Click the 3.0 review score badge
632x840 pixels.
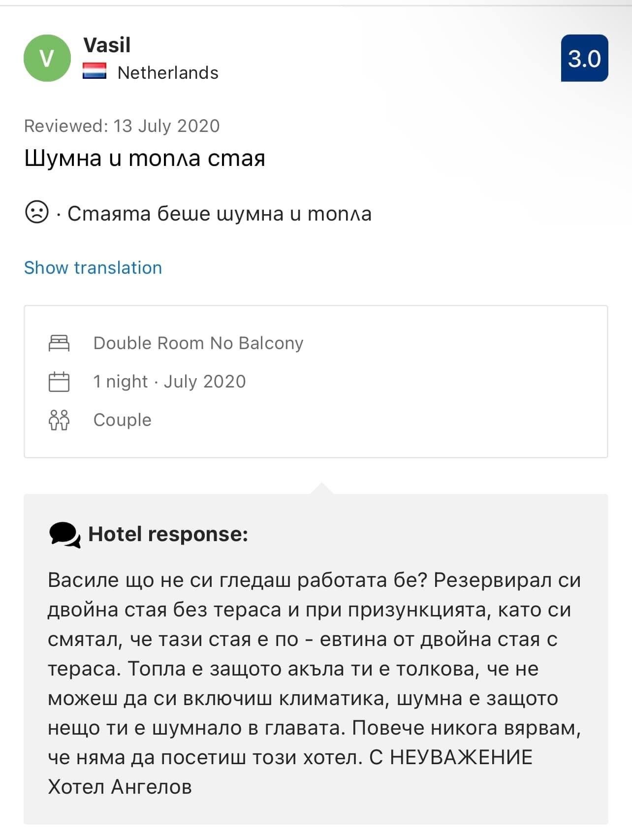(584, 58)
